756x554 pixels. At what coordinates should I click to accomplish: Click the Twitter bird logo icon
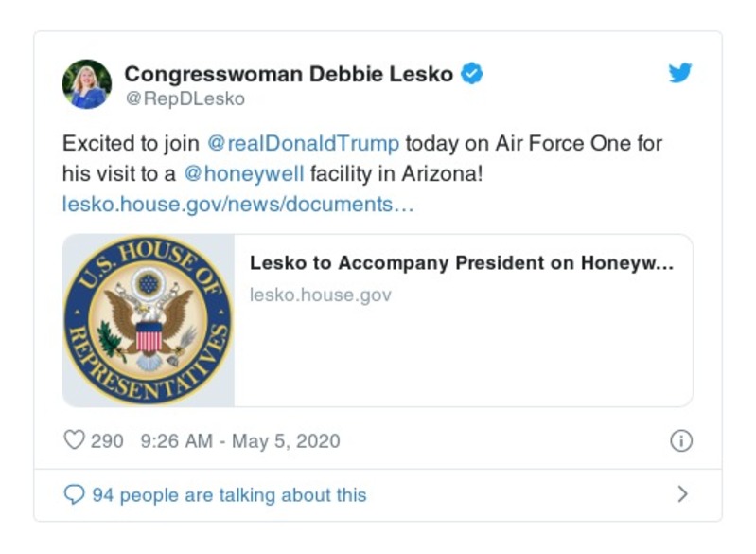point(680,74)
